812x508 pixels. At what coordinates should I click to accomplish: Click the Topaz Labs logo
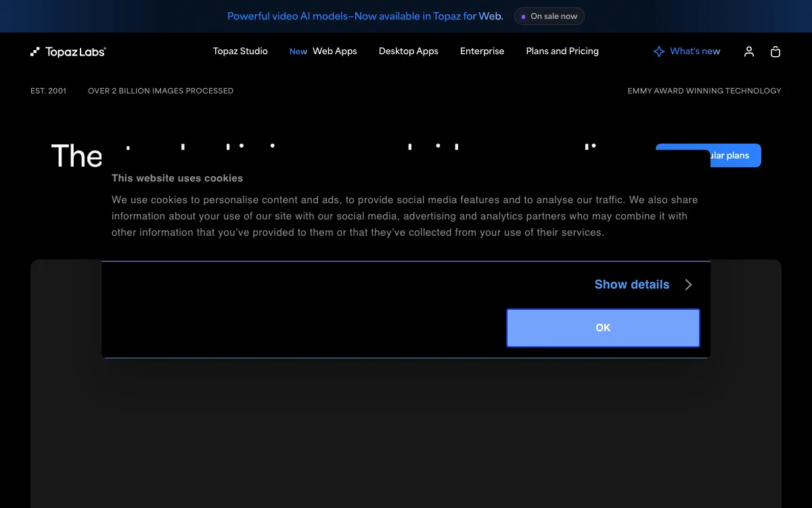coord(68,51)
